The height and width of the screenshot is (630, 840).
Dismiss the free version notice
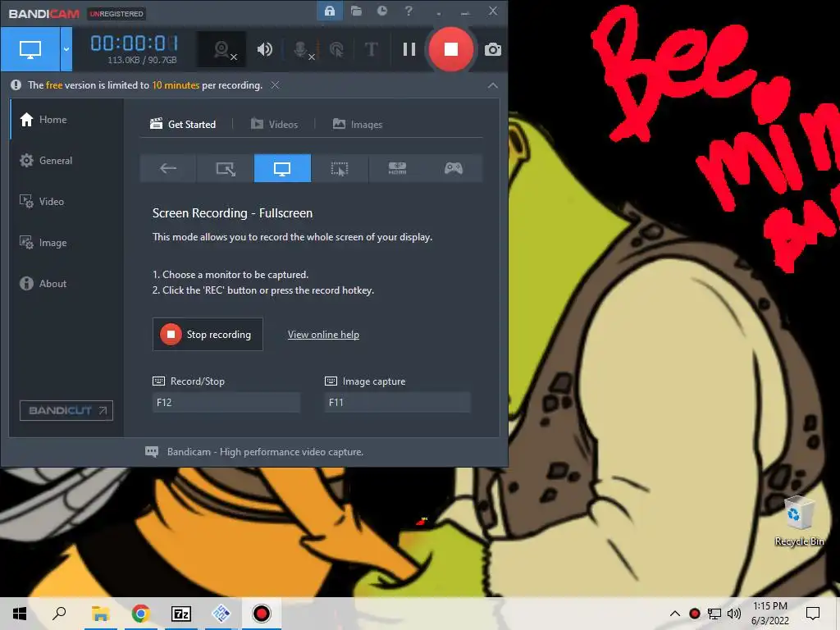click(x=275, y=85)
